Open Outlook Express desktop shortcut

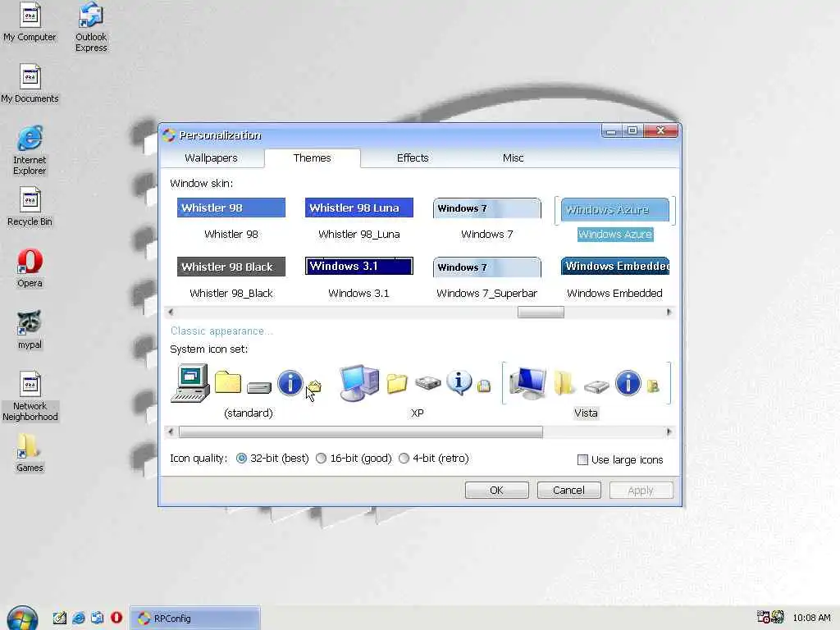pos(91,27)
